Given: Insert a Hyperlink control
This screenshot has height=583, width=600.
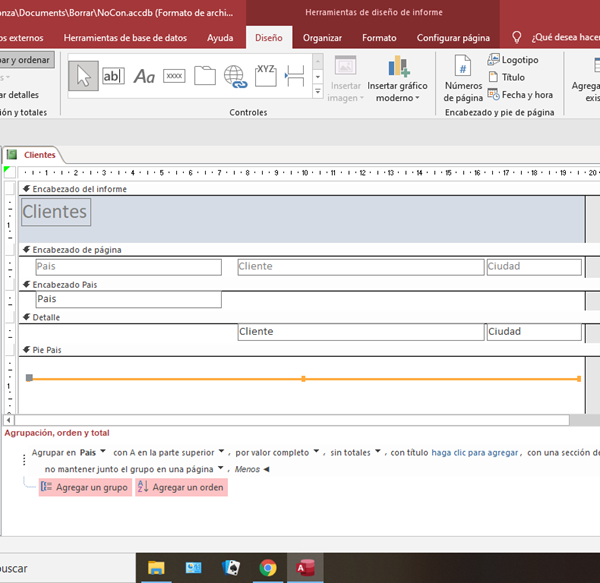Looking at the screenshot, I should click(x=235, y=76).
